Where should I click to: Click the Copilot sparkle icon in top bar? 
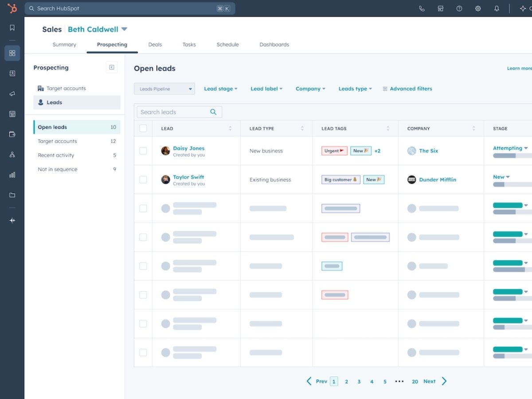pos(523,8)
